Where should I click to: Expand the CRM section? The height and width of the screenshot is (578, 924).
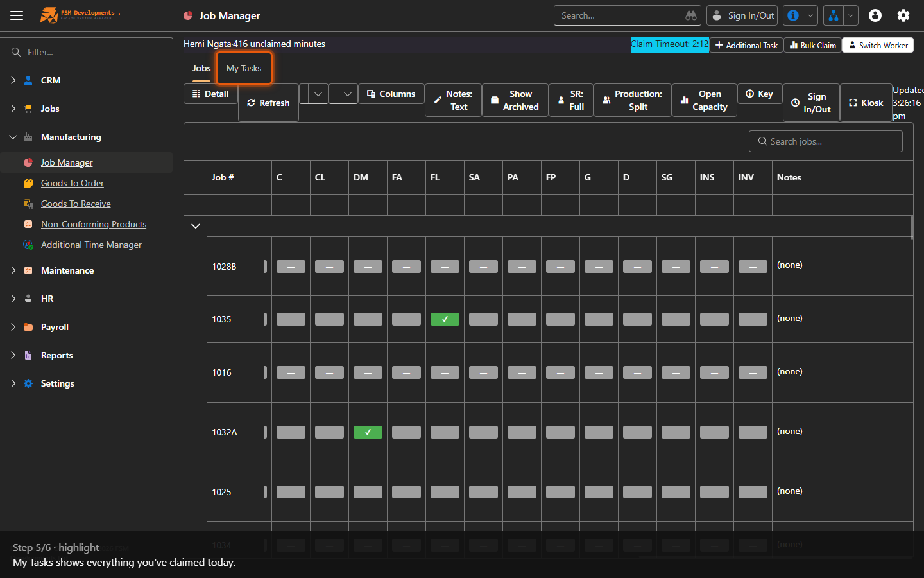13,80
